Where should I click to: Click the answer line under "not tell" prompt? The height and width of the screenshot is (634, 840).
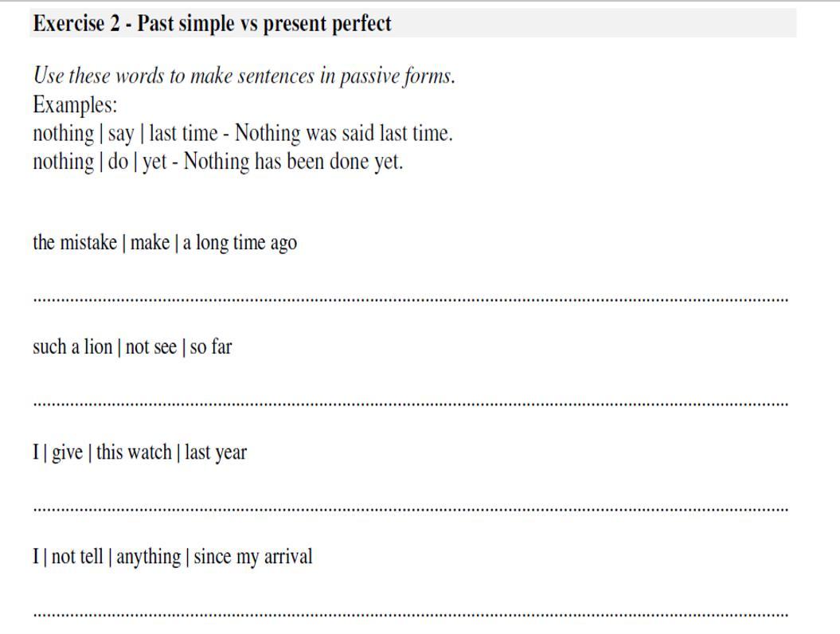coord(410,614)
